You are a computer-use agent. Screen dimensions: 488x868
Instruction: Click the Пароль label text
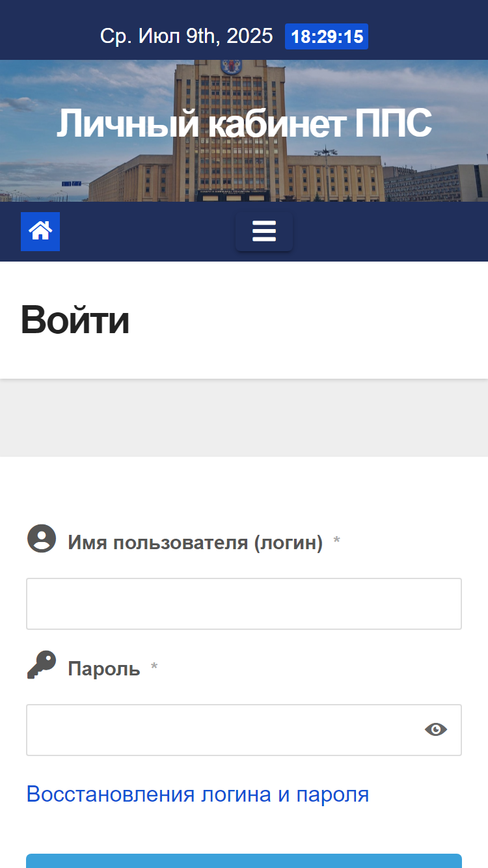pos(104,669)
